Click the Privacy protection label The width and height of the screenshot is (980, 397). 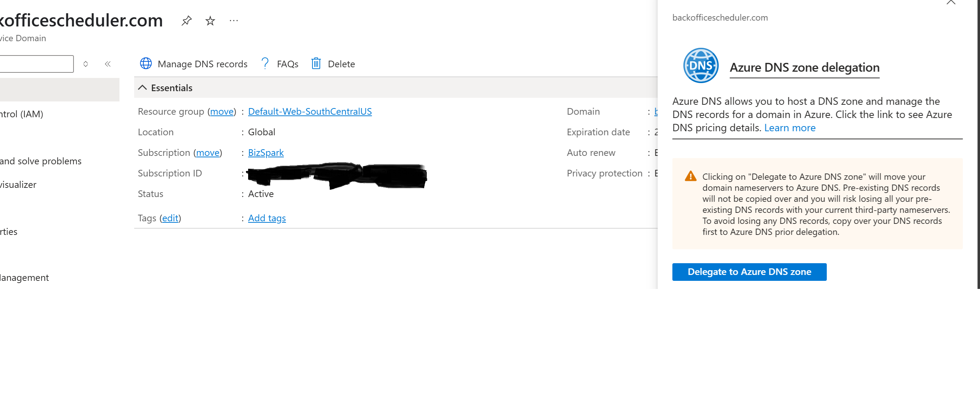(604, 173)
